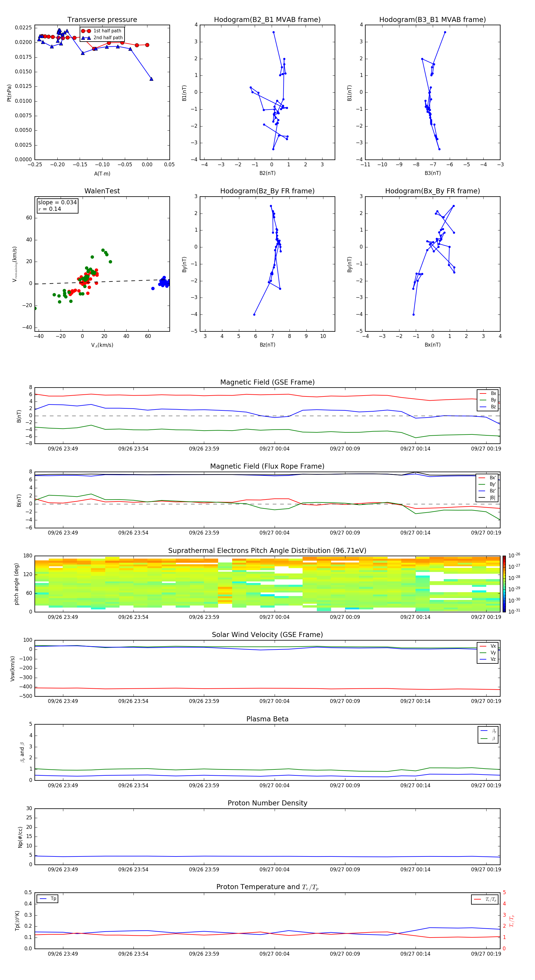
Task: Click the 'B2(nT)' axis label
Action: pos(267,173)
